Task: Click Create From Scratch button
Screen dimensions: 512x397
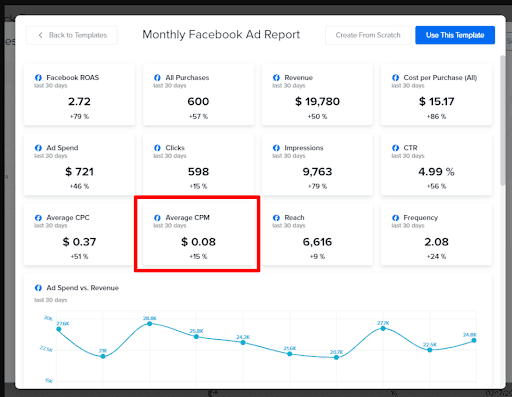Action: click(368, 35)
